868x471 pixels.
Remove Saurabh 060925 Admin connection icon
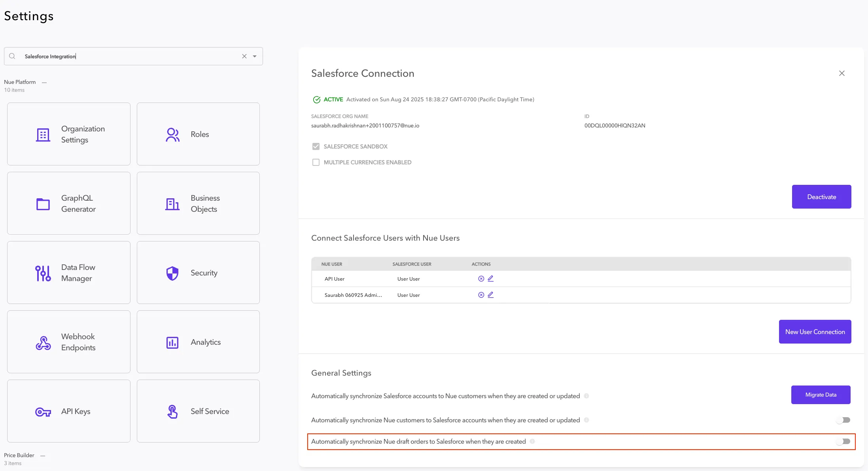[x=481, y=295]
